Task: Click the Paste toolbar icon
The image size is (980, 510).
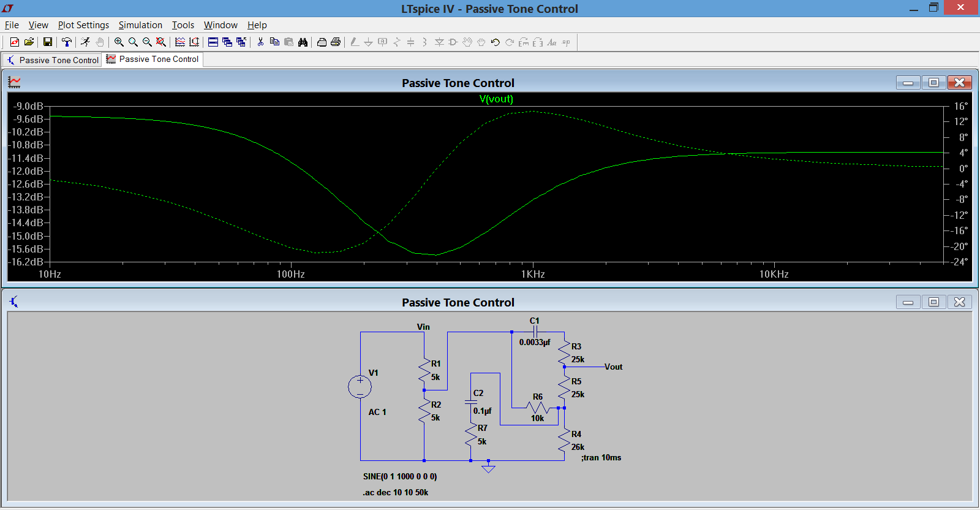Action: tap(288, 42)
